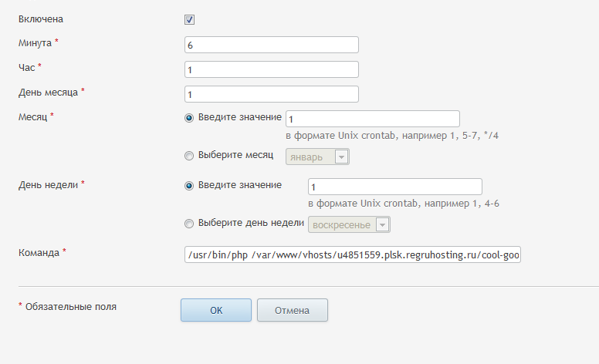This screenshot has height=364, width=599.
Task: Click the Команда command path field
Action: (x=353, y=254)
